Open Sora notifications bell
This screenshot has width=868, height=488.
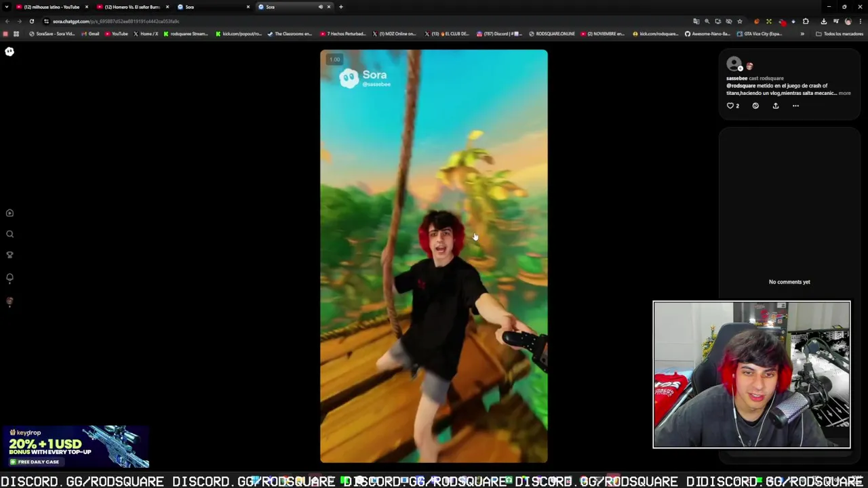[9, 278]
